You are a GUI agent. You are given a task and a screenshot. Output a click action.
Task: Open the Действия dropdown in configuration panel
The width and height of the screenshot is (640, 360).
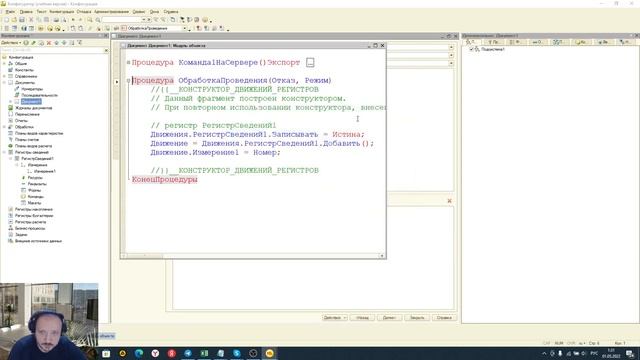coord(11,42)
